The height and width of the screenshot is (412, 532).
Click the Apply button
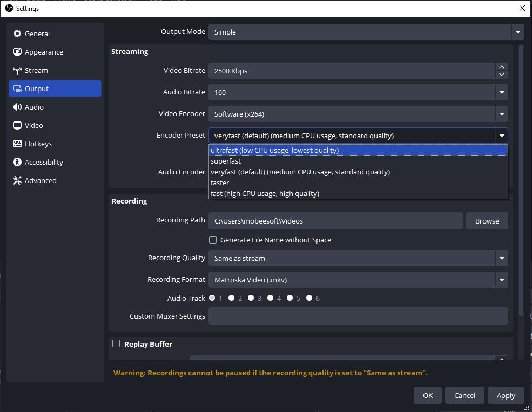click(x=506, y=395)
